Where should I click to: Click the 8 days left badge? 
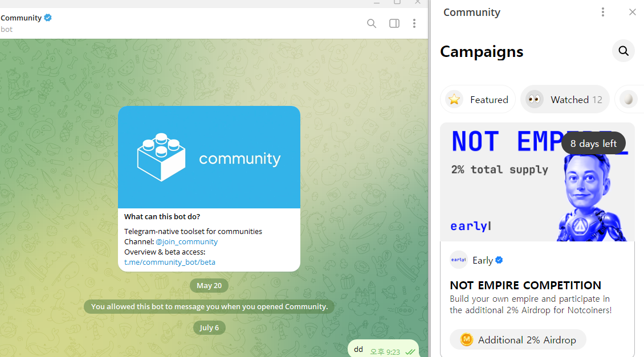593,143
